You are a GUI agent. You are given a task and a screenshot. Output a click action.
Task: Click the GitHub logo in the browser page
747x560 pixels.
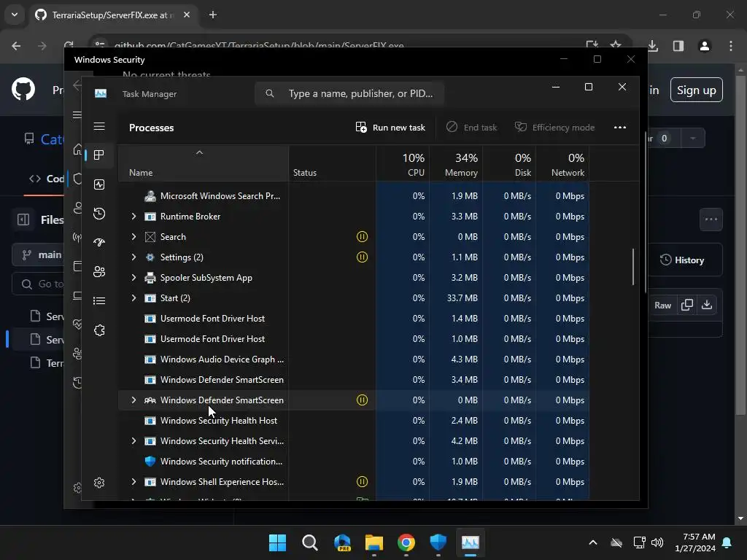pos(23,89)
